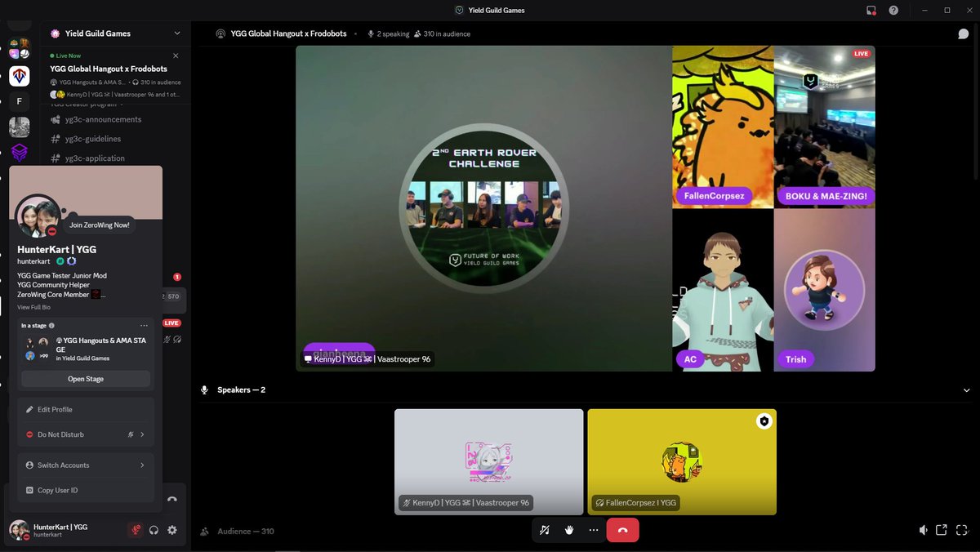This screenshot has width=980, height=552.
Task: Expand Switch Accounts submenu arrow
Action: pos(142,465)
